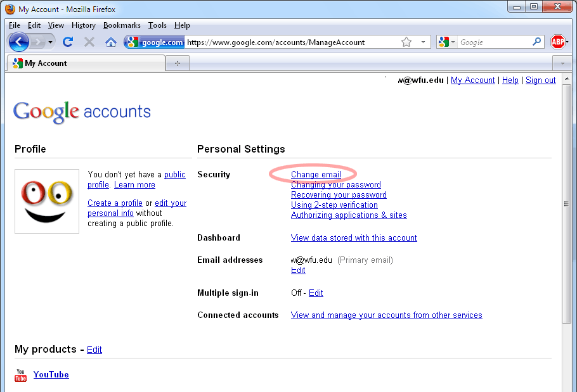Expand the list all tabs dropdown

coord(562,63)
